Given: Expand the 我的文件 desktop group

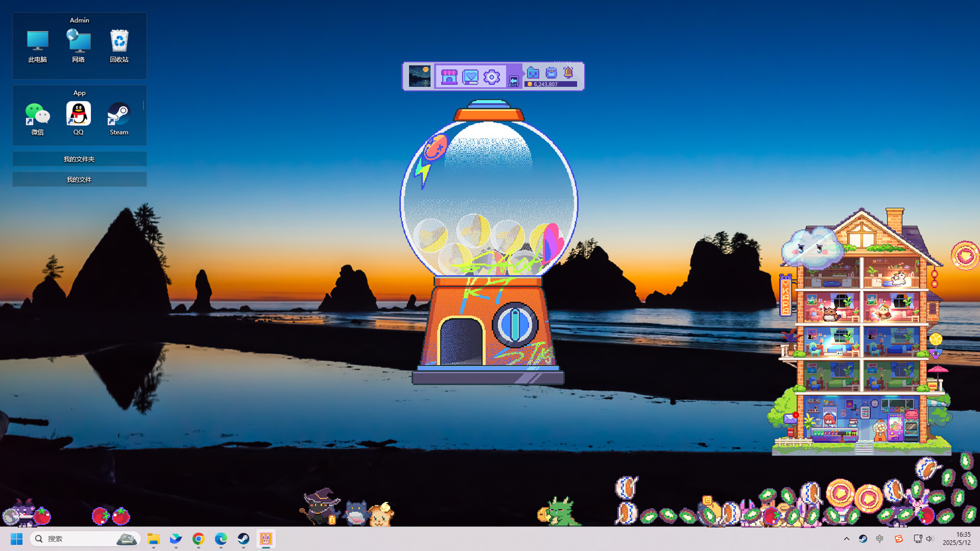Looking at the screenshot, I should [x=79, y=180].
